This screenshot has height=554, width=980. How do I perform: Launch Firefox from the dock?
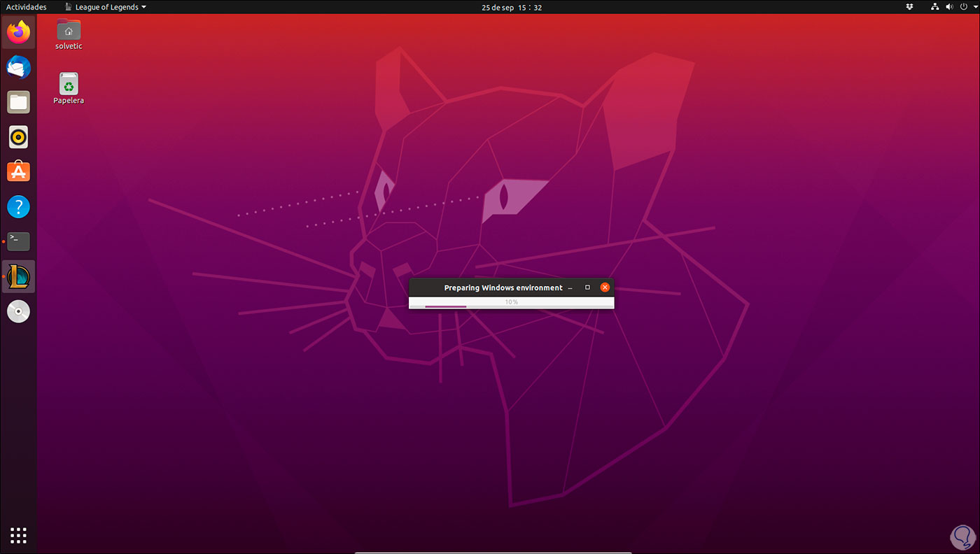coord(19,32)
